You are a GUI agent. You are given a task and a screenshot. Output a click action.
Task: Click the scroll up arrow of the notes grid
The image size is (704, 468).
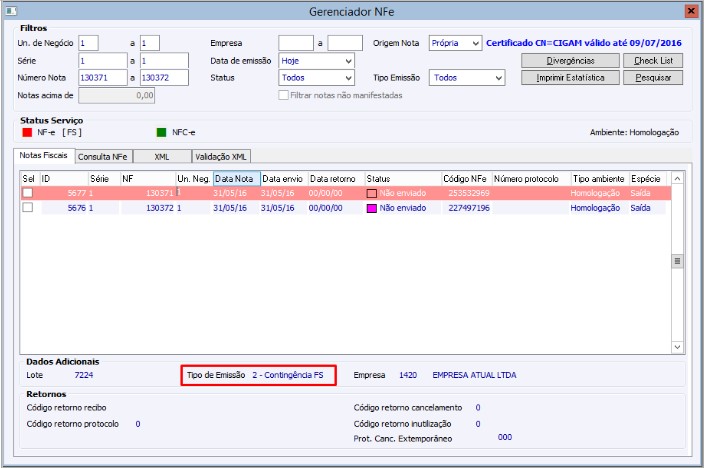tap(678, 179)
